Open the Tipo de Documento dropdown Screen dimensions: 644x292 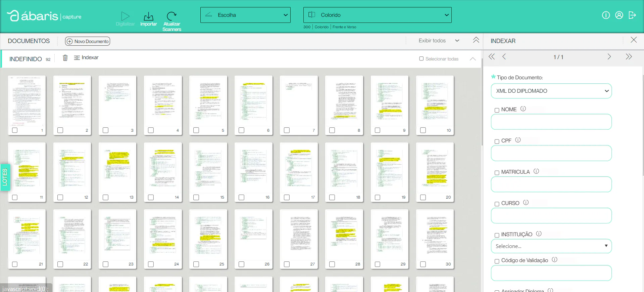551,91
